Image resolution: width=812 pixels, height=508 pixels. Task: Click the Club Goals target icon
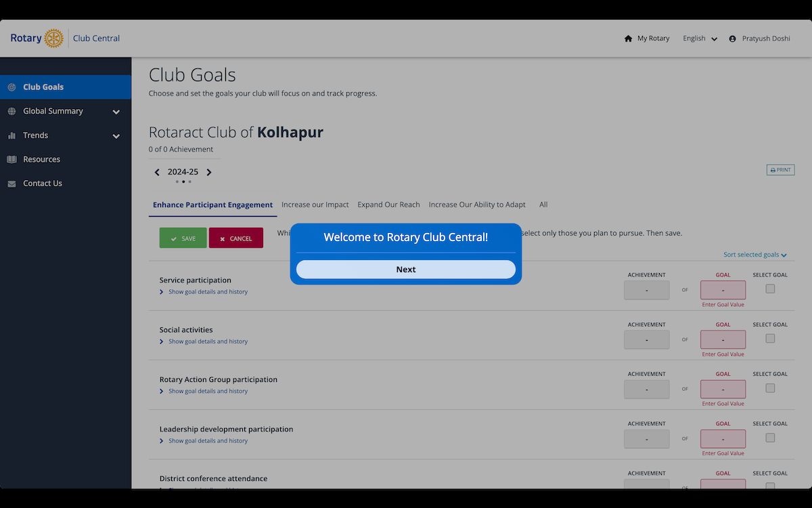[12, 87]
